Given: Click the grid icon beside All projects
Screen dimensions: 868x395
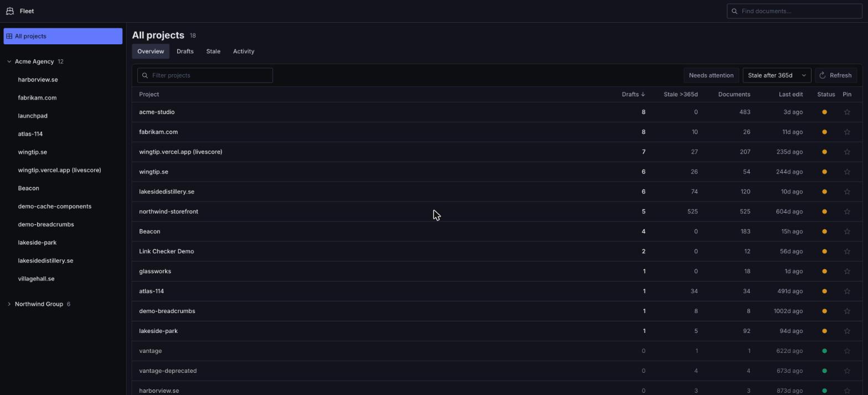Looking at the screenshot, I should pyautogui.click(x=9, y=37).
